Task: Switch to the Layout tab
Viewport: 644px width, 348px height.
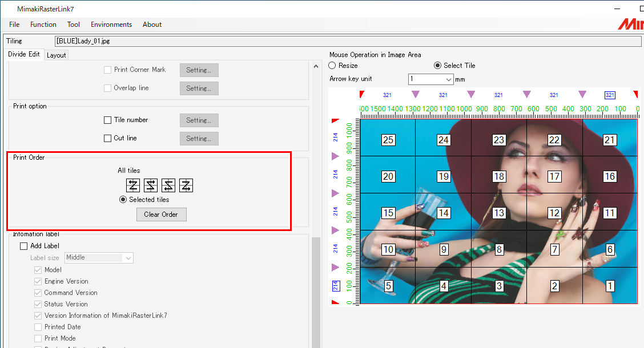Action: point(56,55)
